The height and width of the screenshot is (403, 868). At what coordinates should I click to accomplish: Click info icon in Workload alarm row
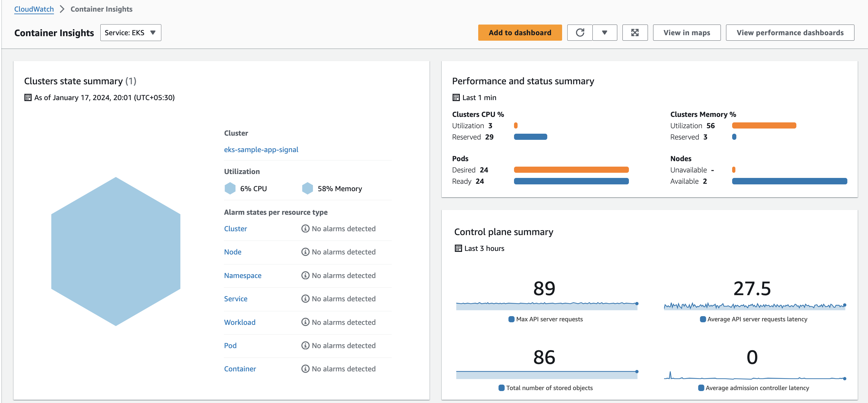(x=305, y=322)
